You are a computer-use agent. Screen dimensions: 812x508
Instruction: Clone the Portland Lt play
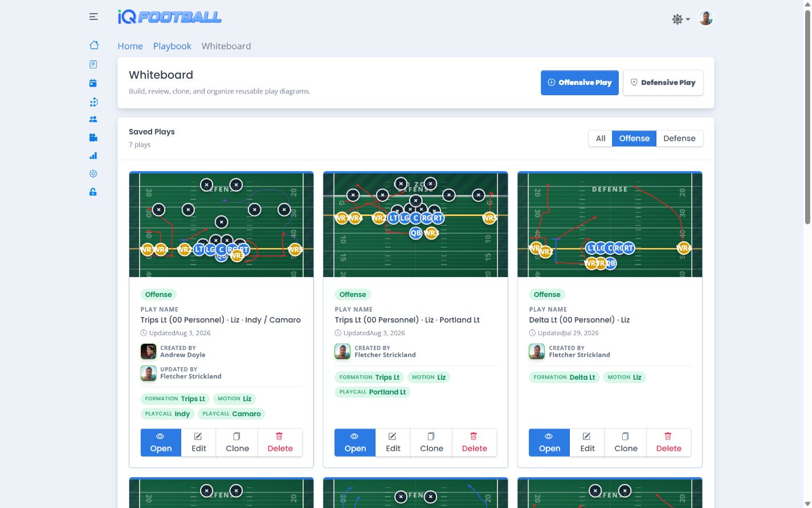pyautogui.click(x=431, y=443)
